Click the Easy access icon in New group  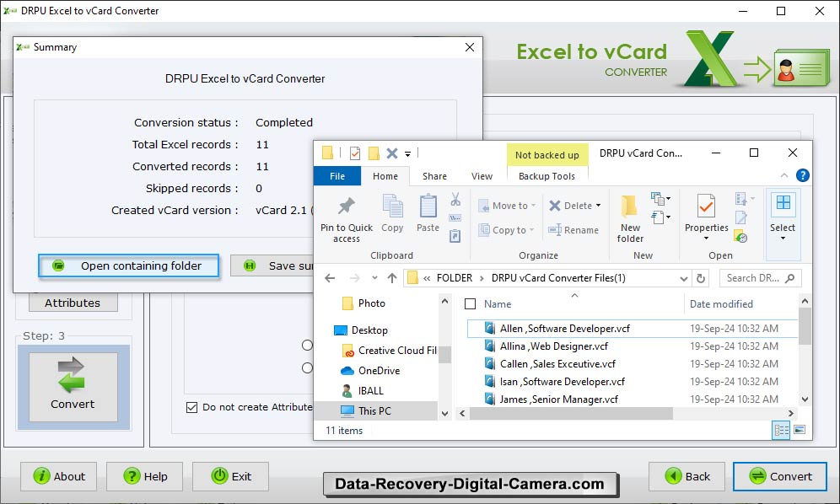(660, 217)
